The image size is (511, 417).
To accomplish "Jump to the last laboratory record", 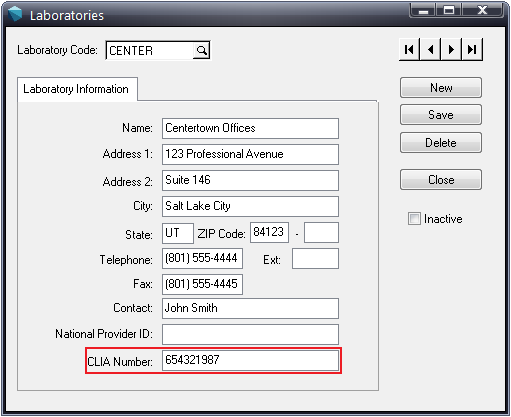I will click(472, 49).
